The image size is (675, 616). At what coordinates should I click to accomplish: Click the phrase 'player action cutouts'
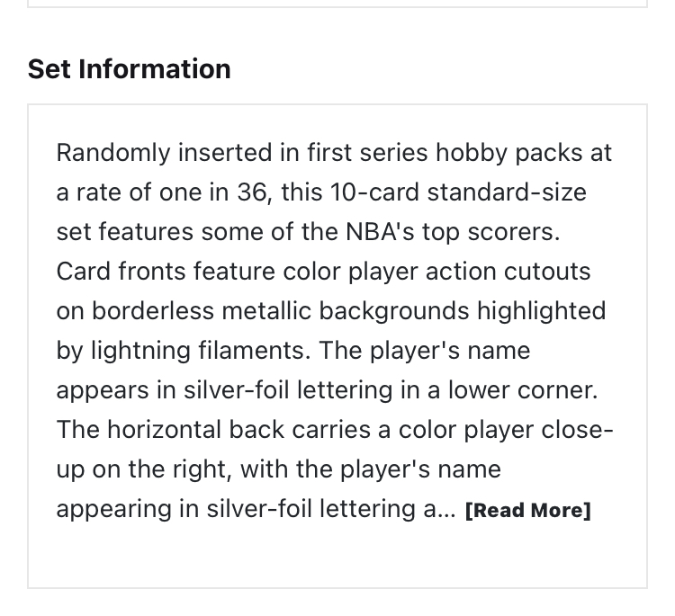469,272
